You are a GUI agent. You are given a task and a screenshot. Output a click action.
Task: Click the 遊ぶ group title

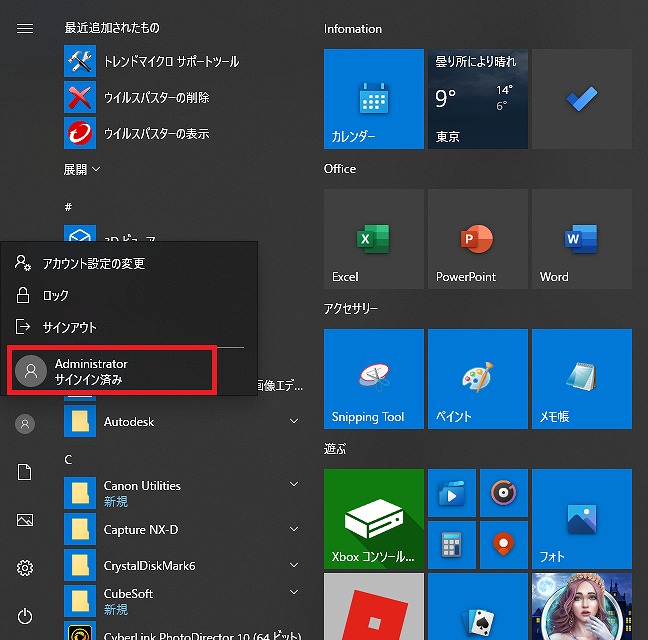(x=335, y=449)
